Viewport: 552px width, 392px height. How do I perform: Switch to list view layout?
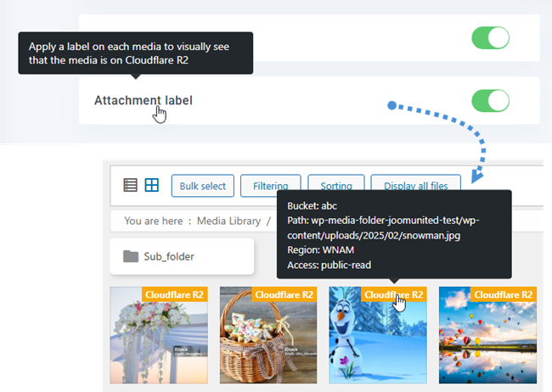[x=130, y=185]
